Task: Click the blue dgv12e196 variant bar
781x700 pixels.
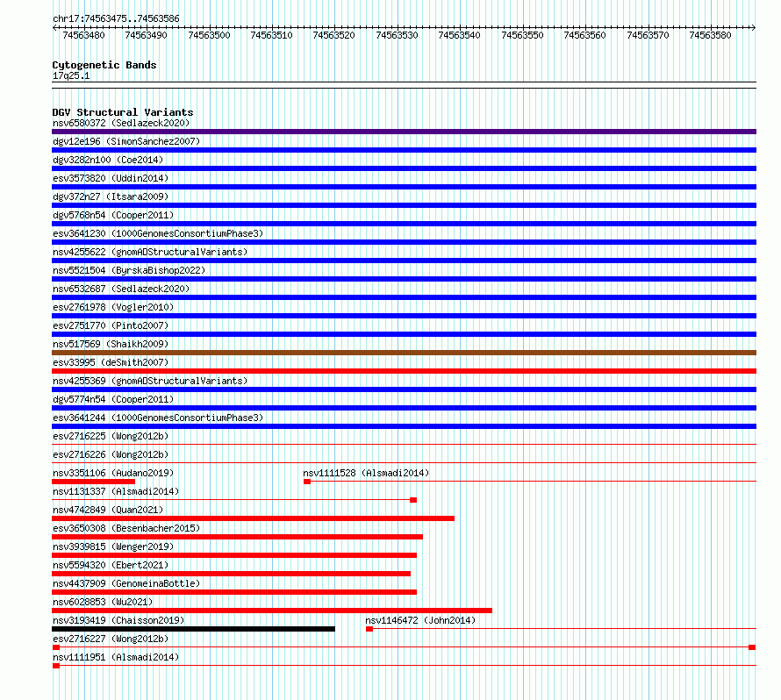Action: [404, 150]
